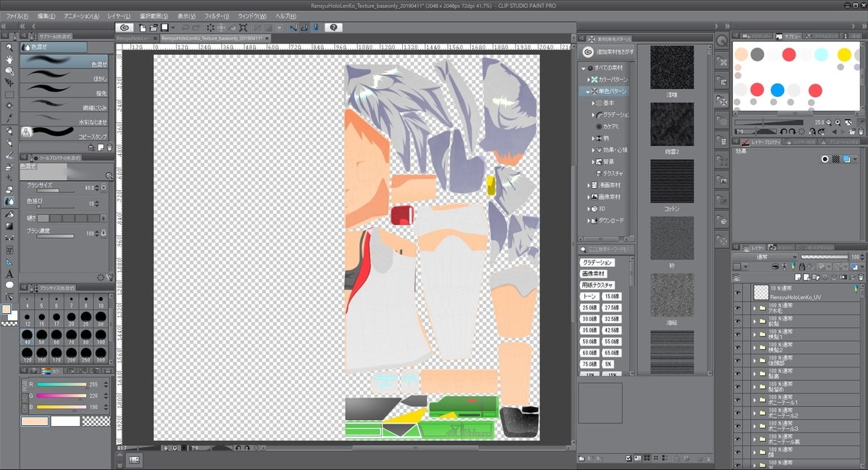
Task: Hide the 後頭部 layer folder
Action: click(738, 360)
